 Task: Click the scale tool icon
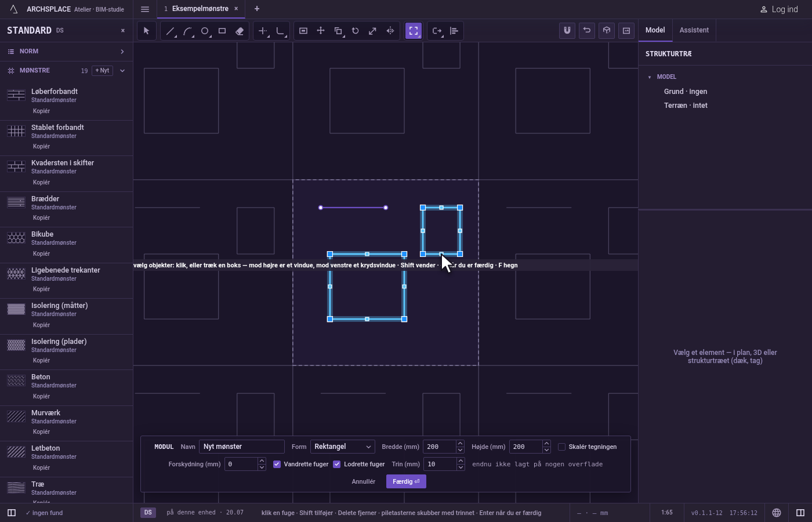[x=373, y=31]
